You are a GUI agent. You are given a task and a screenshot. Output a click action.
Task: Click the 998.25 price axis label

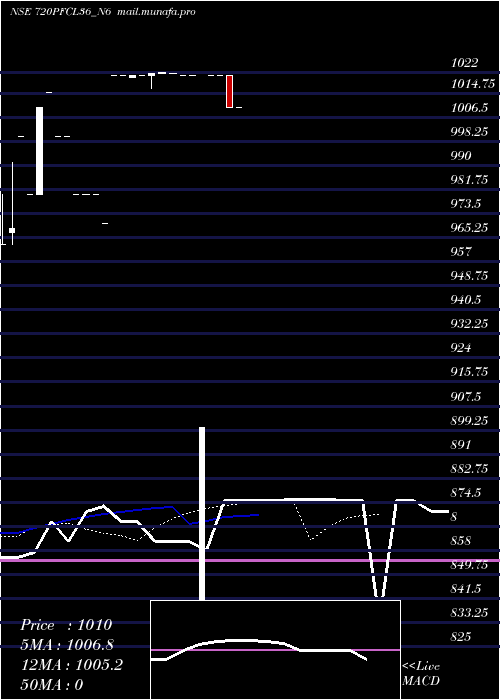point(469,132)
